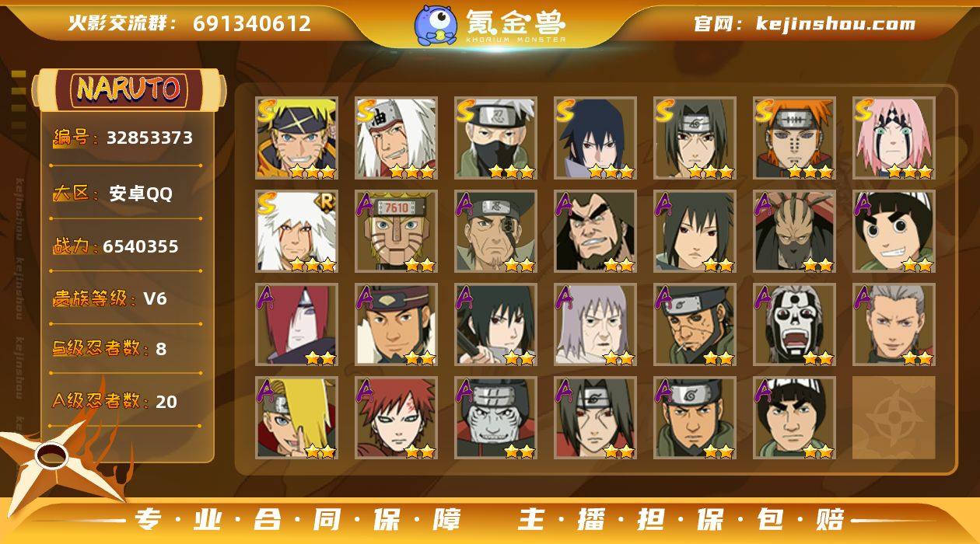
Task: Click the A级忍者数 20 count row
Action: coord(115,401)
